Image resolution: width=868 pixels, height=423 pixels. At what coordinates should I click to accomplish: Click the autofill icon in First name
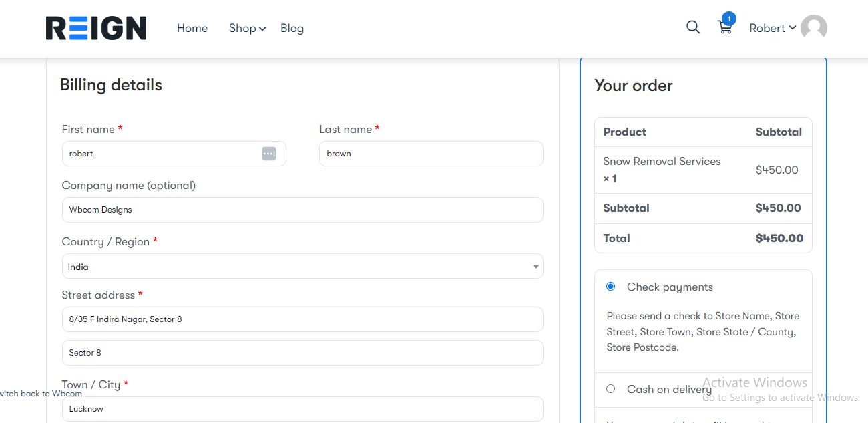[268, 154]
